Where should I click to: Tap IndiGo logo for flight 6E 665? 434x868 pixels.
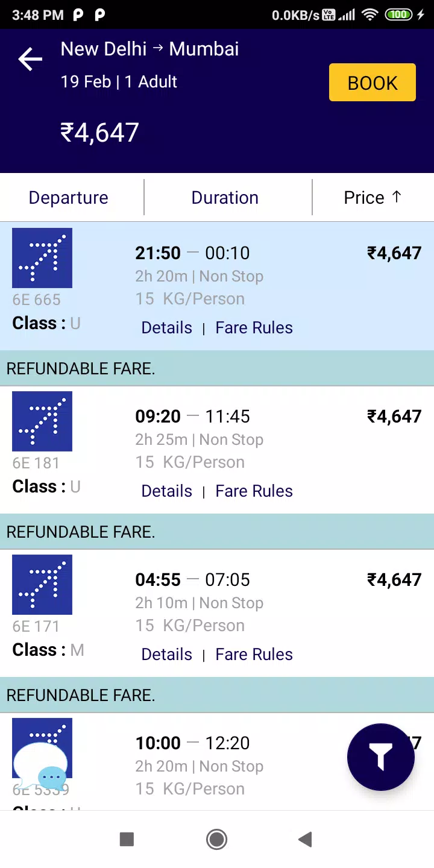pos(42,257)
